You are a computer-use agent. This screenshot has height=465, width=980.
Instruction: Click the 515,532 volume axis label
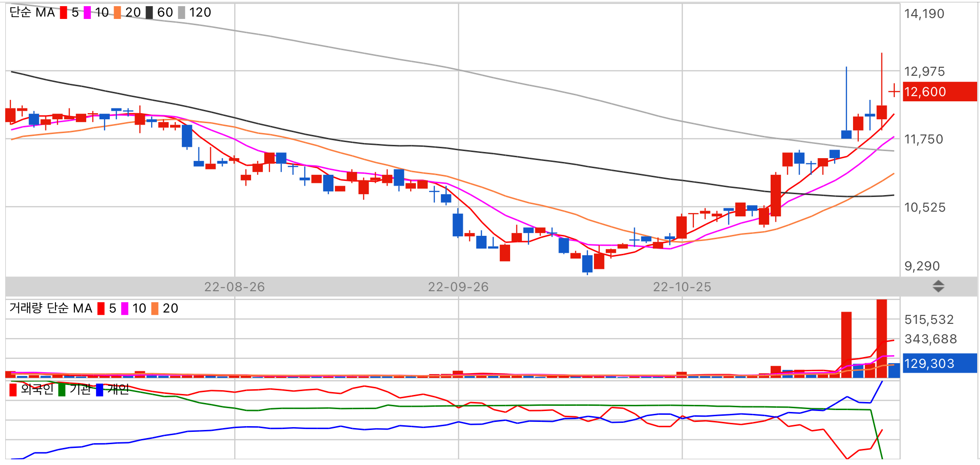929,320
